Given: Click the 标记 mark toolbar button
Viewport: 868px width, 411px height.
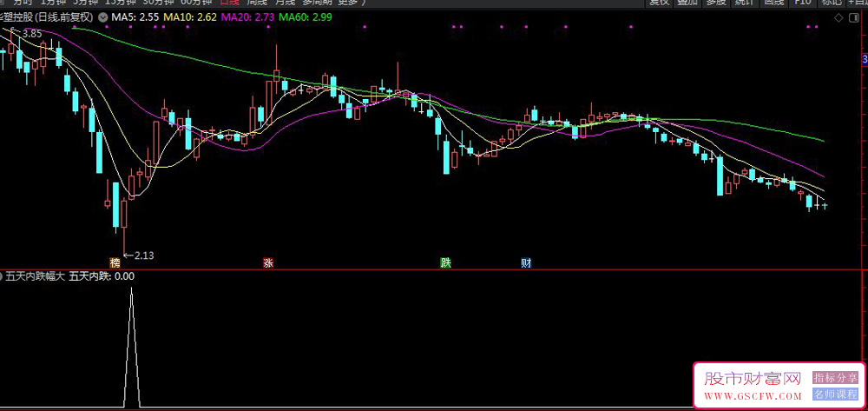Looking at the screenshot, I should [x=831, y=3].
